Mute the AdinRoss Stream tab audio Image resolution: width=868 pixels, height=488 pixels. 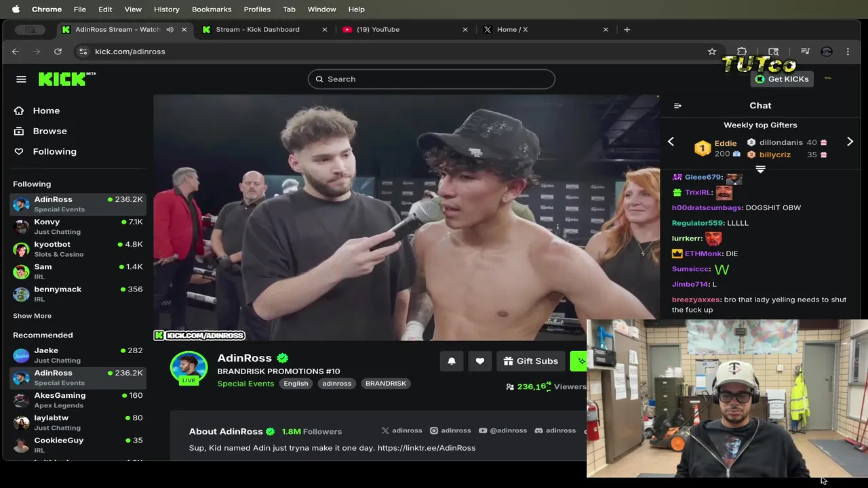point(170,30)
